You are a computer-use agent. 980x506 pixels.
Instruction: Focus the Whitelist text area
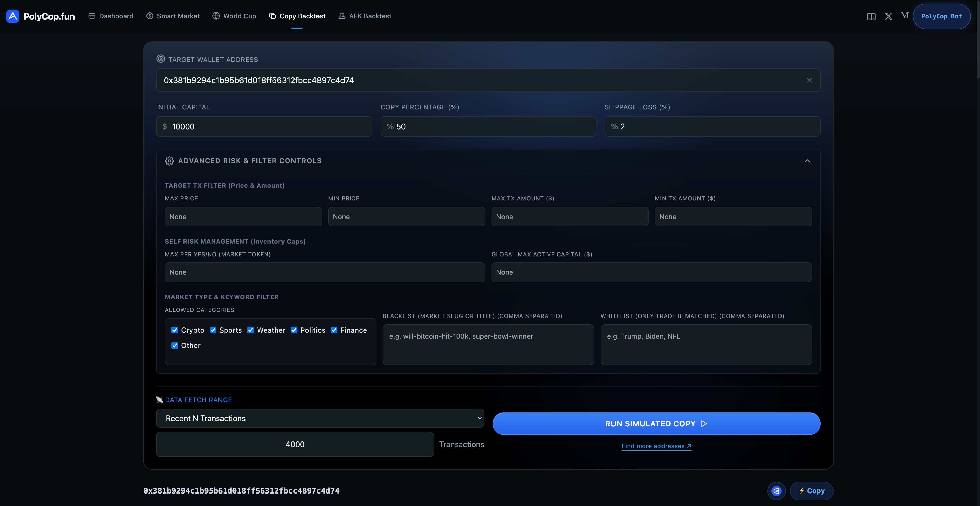click(x=706, y=345)
